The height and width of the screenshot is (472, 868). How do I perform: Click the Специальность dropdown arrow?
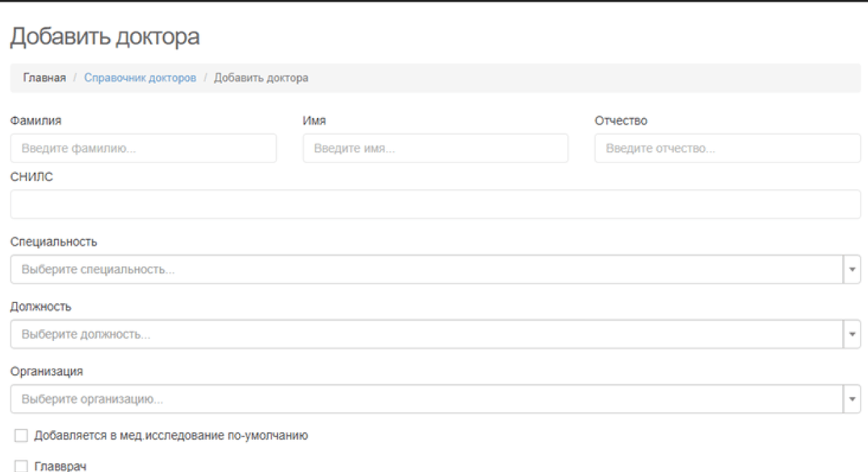(852, 270)
